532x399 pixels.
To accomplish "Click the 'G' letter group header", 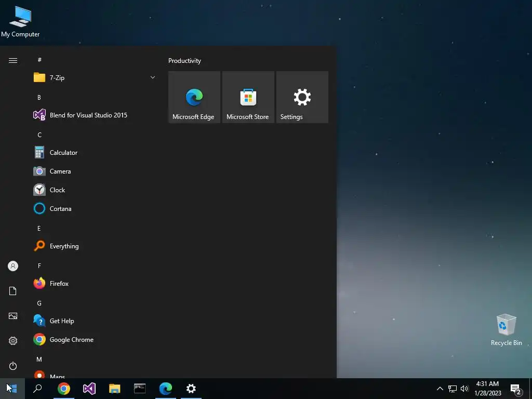I will pyautogui.click(x=39, y=303).
